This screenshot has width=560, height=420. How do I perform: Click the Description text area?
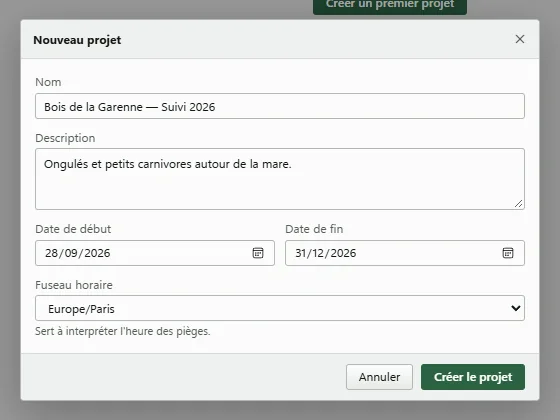point(280,179)
